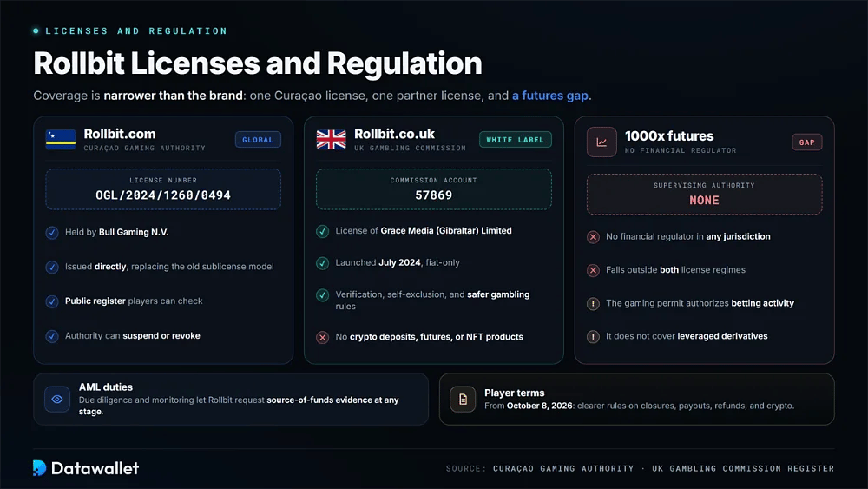Screen dimensions: 868x489
Task: Click the green check beside Verification, self-exclusion
Action: point(322,295)
